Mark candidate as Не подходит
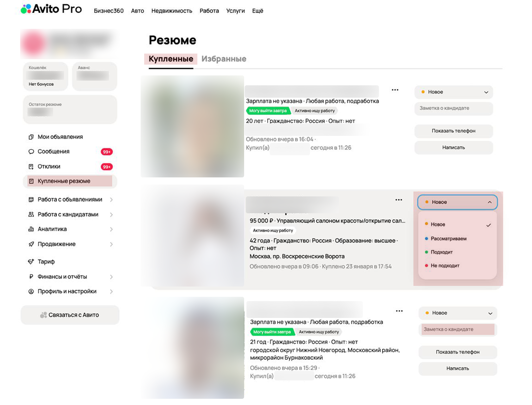The height and width of the screenshot is (405, 532). click(x=445, y=266)
